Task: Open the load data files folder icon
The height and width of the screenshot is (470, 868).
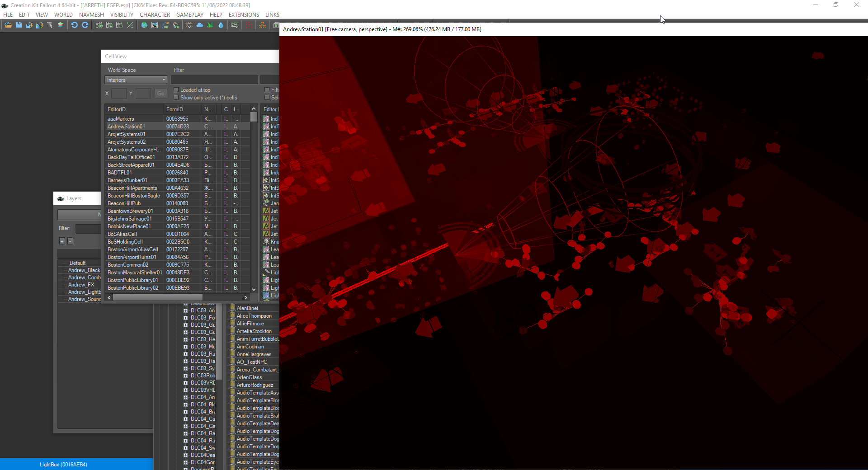Action: 8,25
